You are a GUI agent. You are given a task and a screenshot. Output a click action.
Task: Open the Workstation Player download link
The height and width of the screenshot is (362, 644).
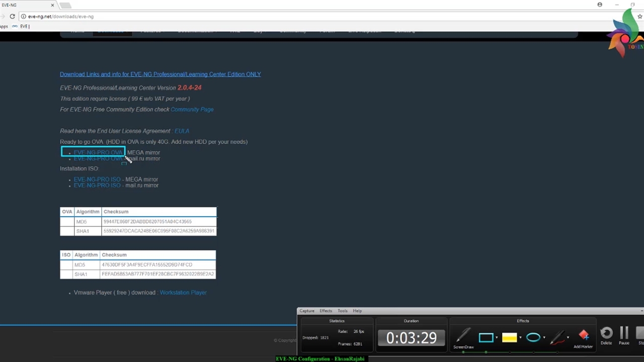183,293
